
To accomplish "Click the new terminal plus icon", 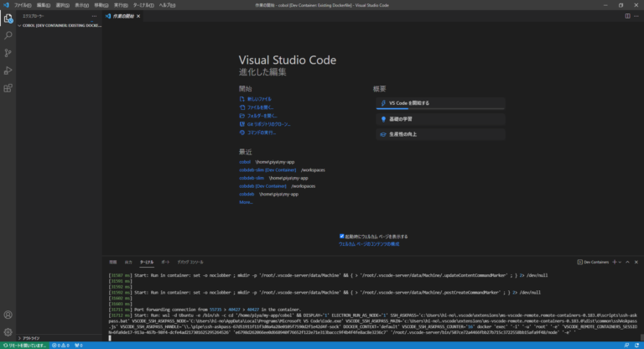I will pos(615,262).
